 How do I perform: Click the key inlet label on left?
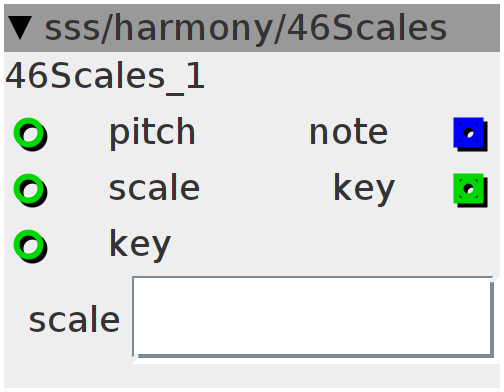point(140,245)
